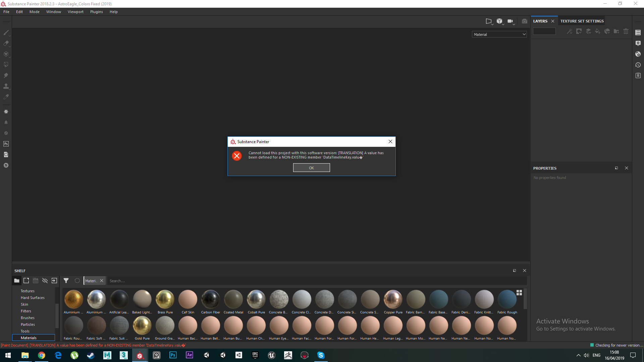Click the Paint tool in the toolbar
The height and width of the screenshot is (362, 644).
coord(6,33)
